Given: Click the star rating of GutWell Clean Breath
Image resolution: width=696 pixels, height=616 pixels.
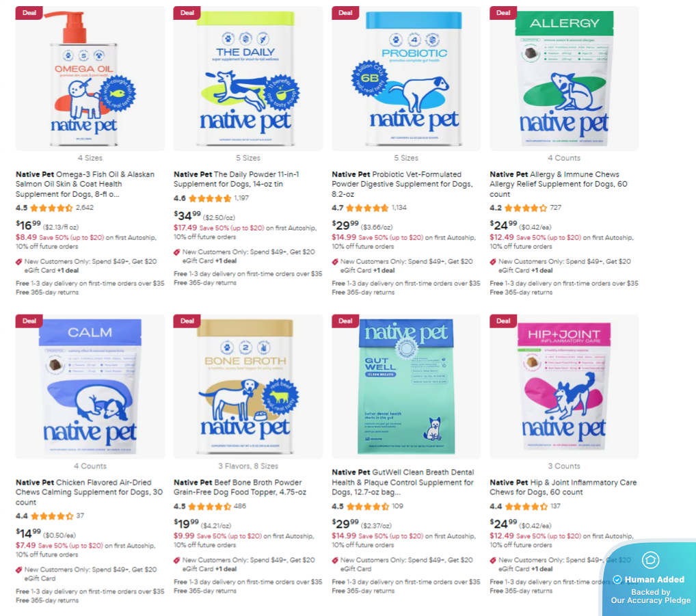Looking at the screenshot, I should [x=368, y=507].
